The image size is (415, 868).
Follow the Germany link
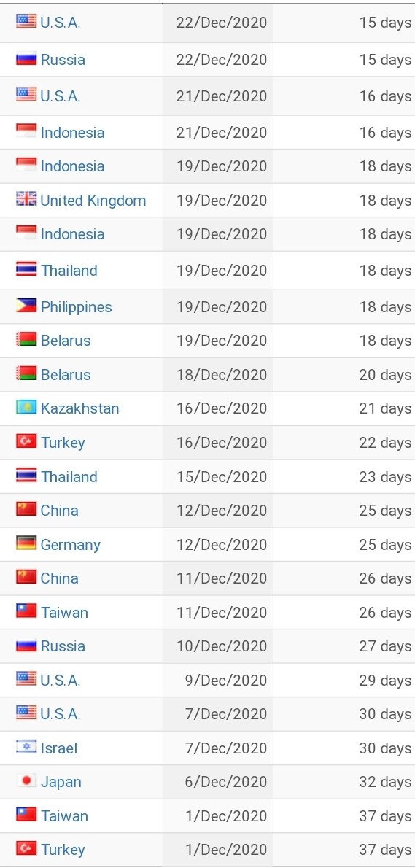pos(70,545)
